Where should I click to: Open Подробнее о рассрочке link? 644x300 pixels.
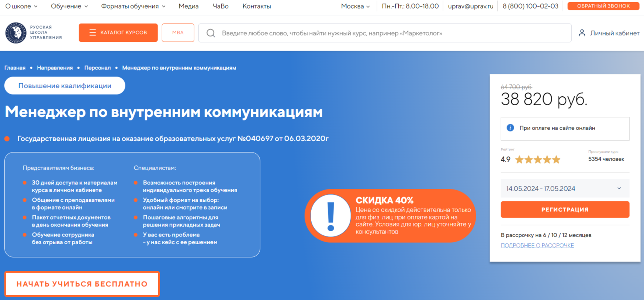(x=537, y=245)
